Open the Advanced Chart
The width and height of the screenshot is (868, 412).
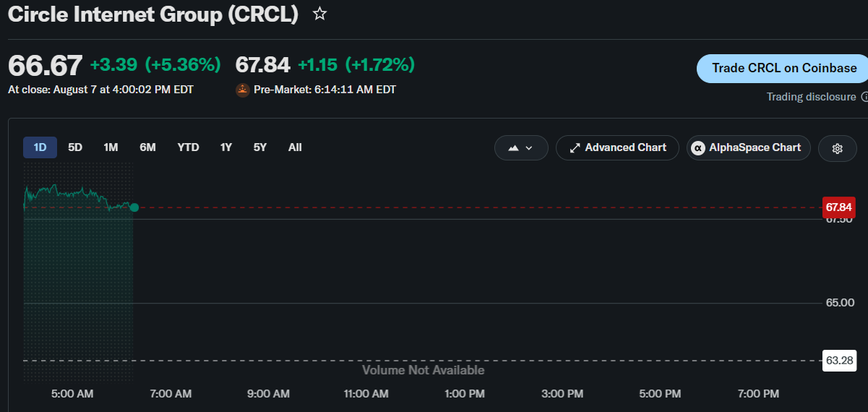pyautogui.click(x=618, y=147)
